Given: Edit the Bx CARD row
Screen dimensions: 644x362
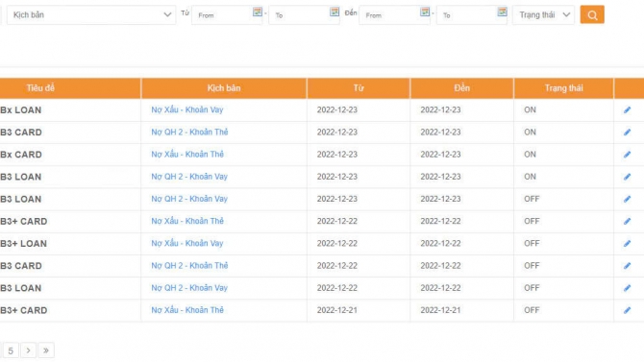Looking at the screenshot, I should point(627,155).
